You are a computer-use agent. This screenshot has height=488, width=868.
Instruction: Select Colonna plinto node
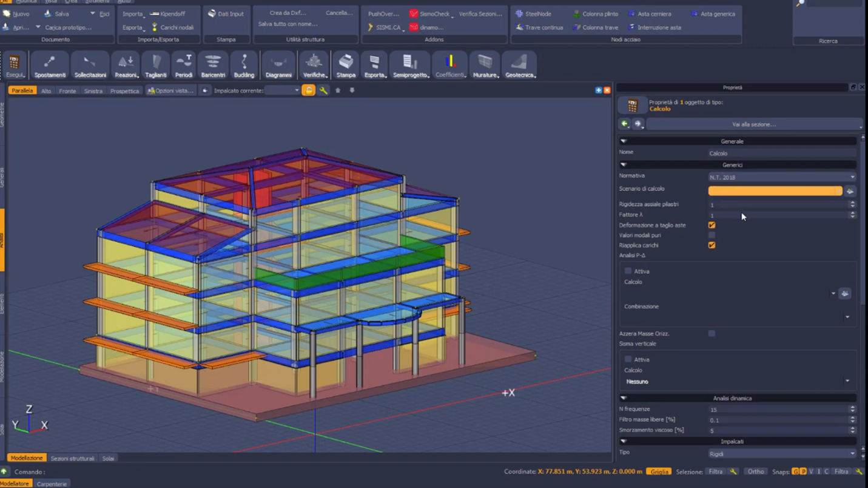[x=596, y=13]
